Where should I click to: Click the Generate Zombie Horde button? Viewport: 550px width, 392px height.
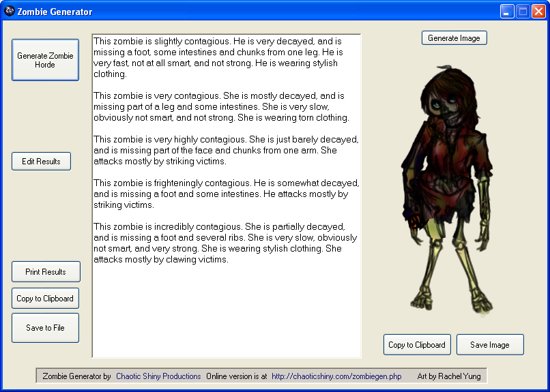(x=45, y=60)
